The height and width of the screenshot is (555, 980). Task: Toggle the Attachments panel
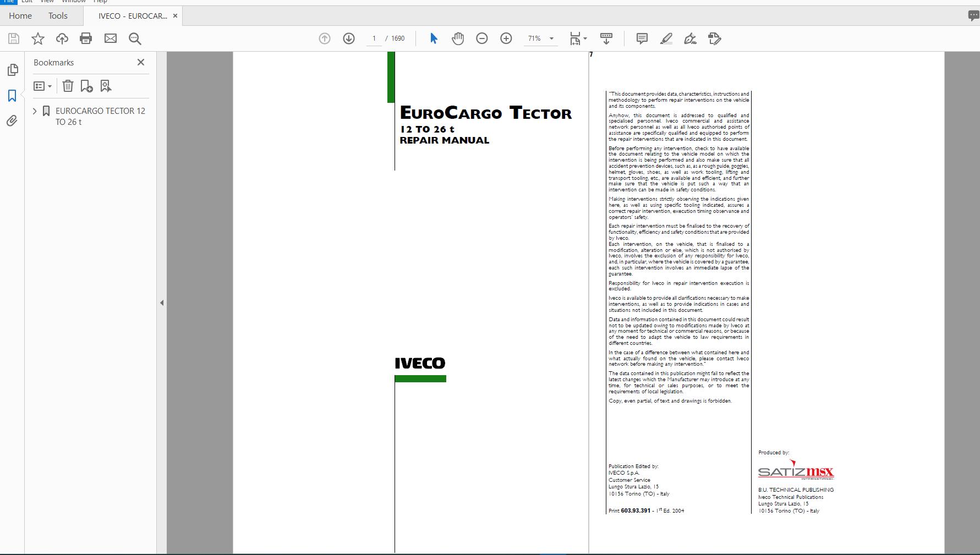(12, 121)
